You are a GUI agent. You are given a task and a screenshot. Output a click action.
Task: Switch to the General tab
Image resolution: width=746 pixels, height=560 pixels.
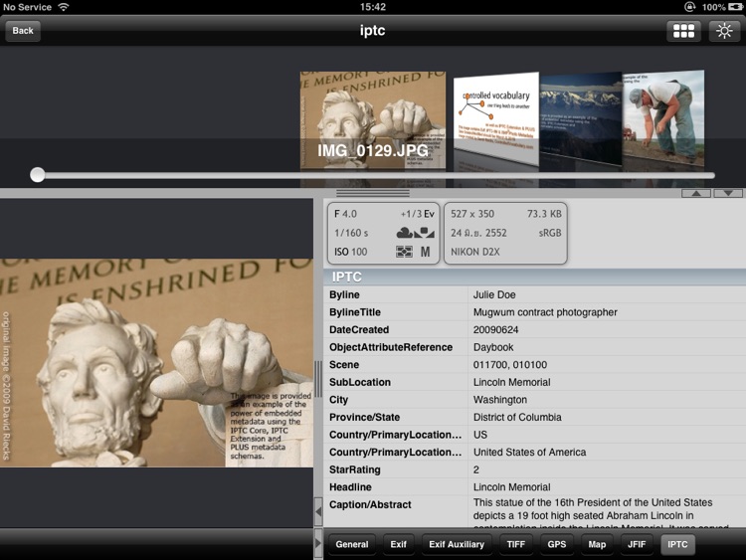351,544
